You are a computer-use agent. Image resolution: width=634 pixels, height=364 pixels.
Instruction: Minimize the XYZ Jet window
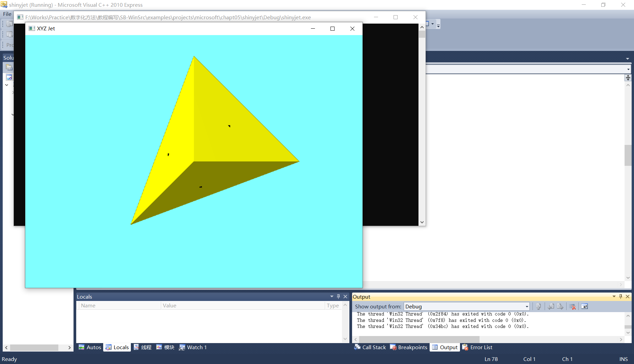tap(313, 29)
